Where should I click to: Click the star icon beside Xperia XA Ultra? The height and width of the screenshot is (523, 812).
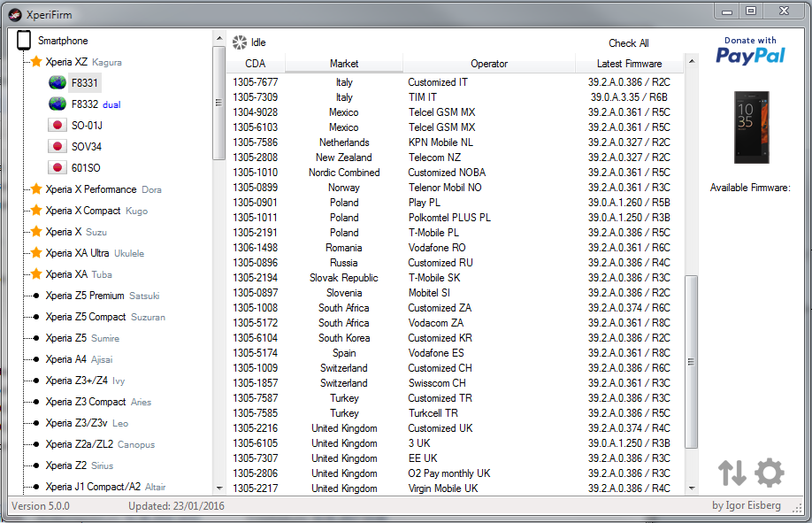(36, 253)
